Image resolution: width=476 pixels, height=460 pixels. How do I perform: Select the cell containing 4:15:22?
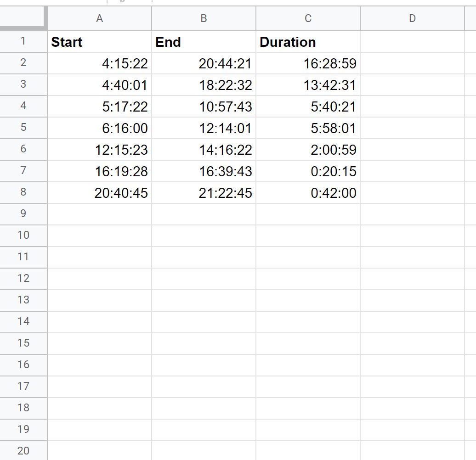(99, 63)
